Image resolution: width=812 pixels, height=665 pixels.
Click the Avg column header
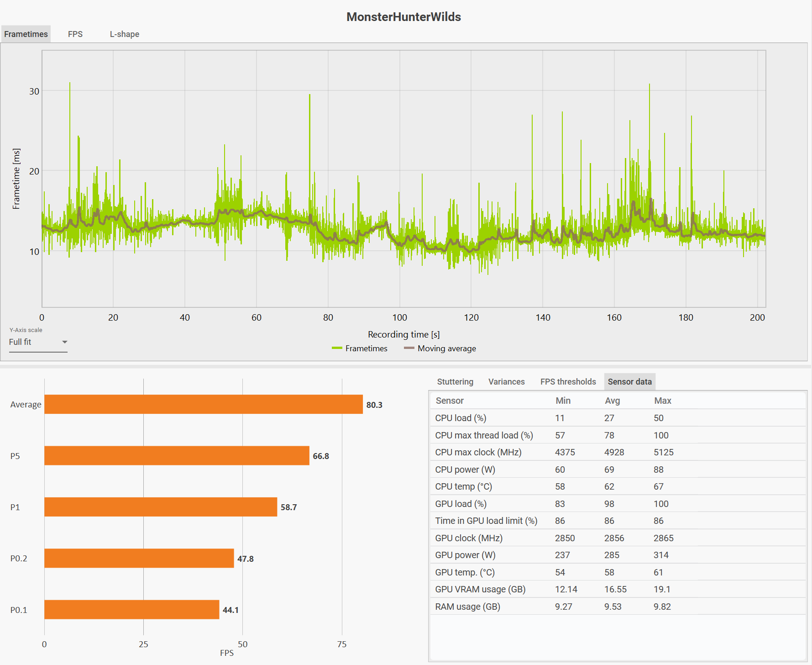click(x=613, y=401)
